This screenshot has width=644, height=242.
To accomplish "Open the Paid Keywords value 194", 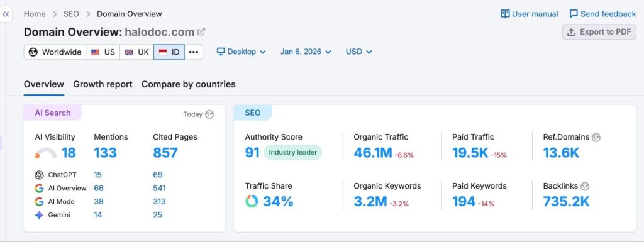I will (x=464, y=201).
